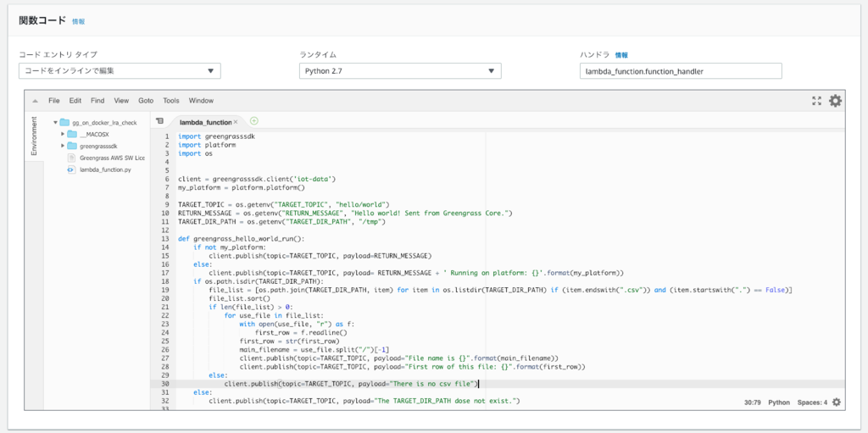Open the Edit menu
868x433 pixels.
click(75, 101)
